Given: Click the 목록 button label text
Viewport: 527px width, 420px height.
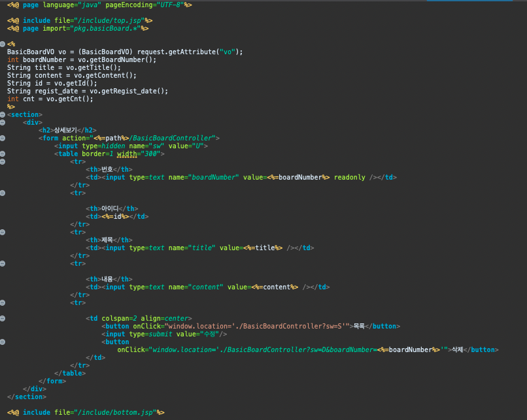Looking at the screenshot, I should (x=359, y=327).
